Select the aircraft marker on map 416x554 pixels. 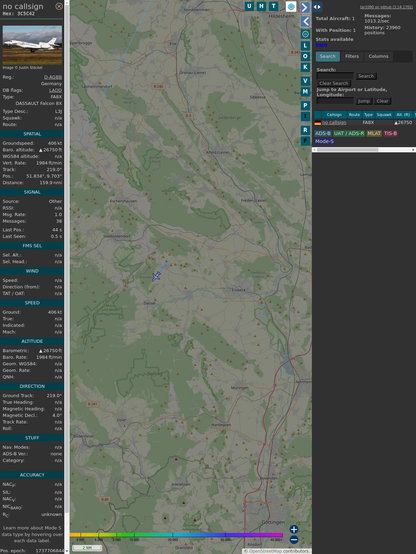click(156, 277)
